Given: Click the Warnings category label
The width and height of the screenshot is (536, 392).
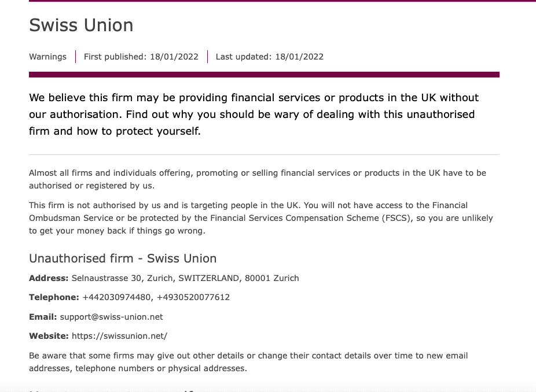Looking at the screenshot, I should [47, 57].
